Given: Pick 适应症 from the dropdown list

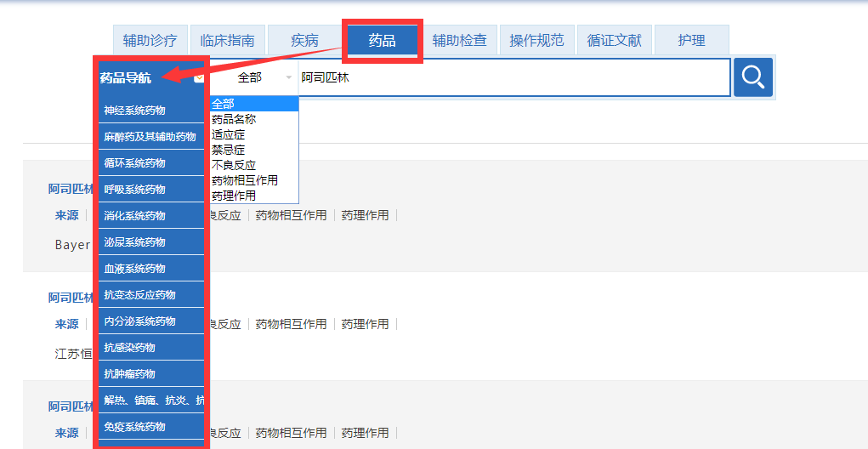Looking at the screenshot, I should 254,134.
